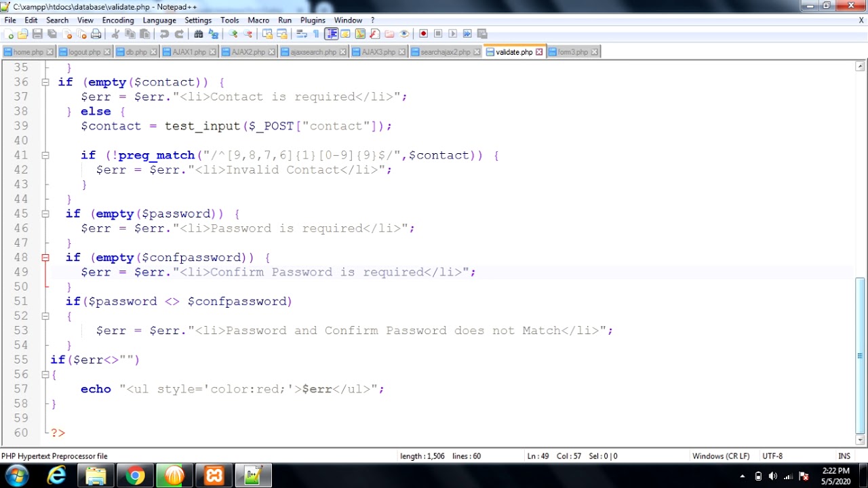Click the macro Playback icon
The height and width of the screenshot is (488, 868).
[x=452, y=34]
